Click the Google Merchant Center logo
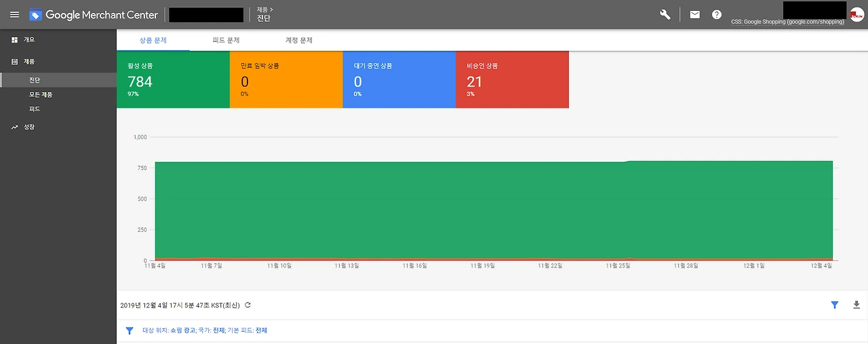This screenshot has height=344, width=868. [x=94, y=14]
